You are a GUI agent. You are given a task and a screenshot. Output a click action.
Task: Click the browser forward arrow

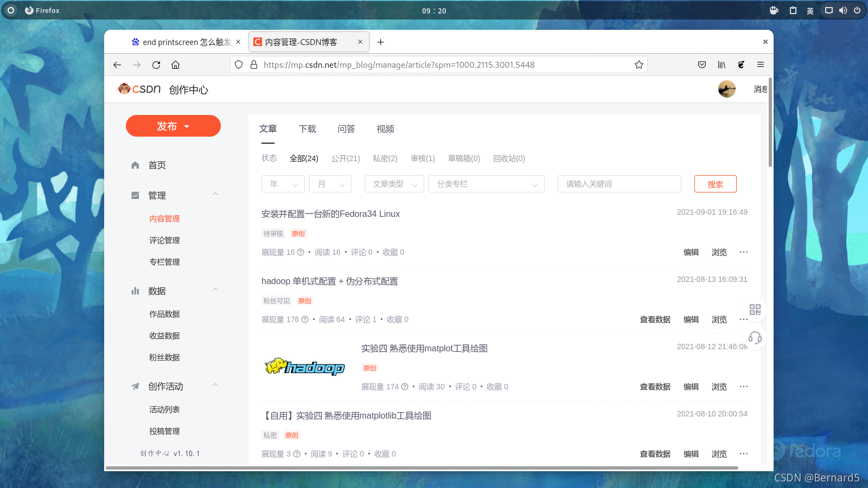coord(137,65)
